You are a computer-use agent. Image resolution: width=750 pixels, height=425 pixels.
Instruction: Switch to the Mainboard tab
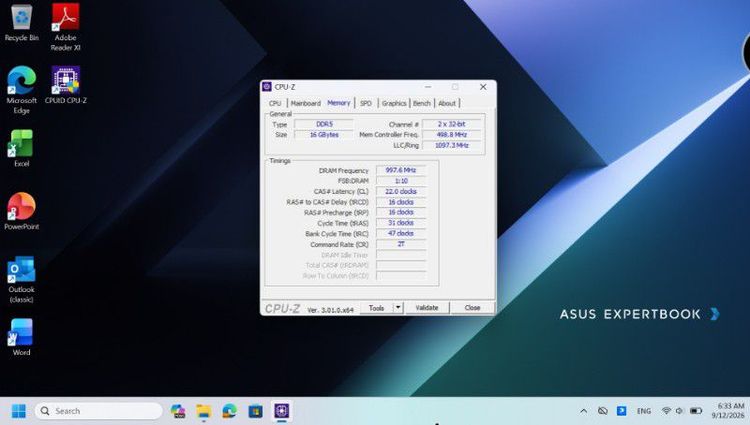click(x=306, y=103)
